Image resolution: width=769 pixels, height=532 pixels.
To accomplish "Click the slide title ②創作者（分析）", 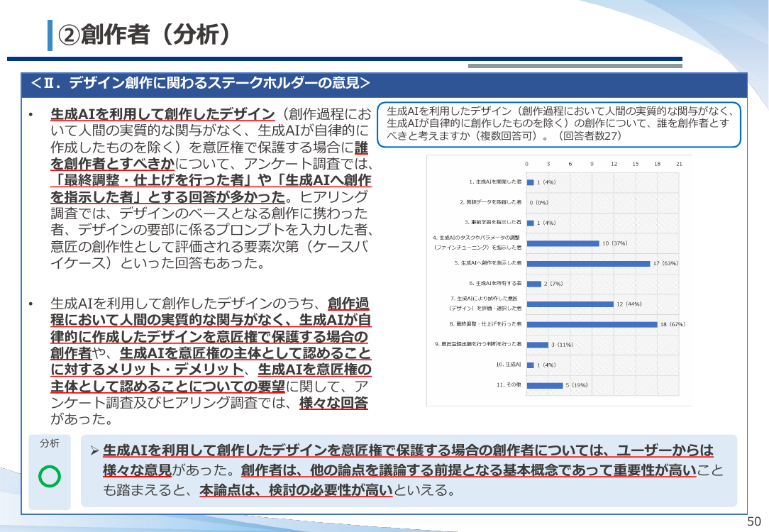I will point(145,35).
